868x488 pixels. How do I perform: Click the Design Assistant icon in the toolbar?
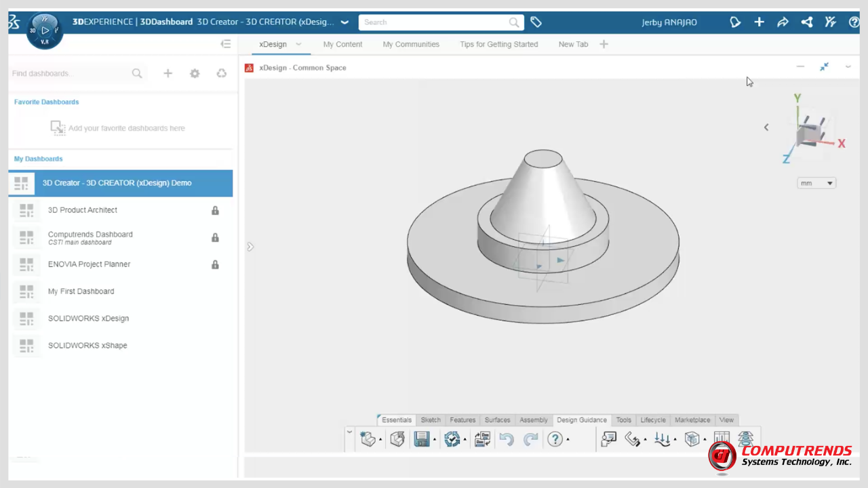click(x=608, y=439)
